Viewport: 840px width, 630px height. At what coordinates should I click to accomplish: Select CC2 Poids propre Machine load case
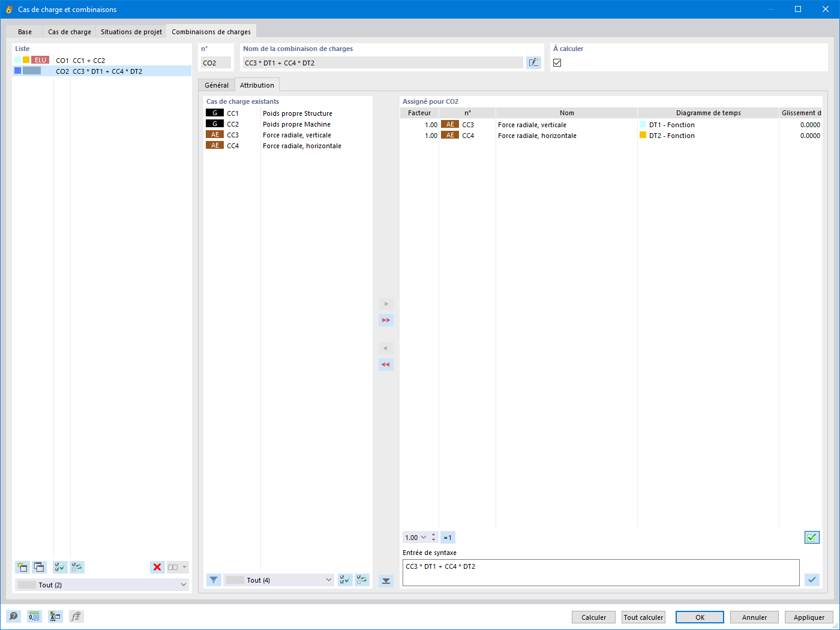pyautogui.click(x=287, y=124)
